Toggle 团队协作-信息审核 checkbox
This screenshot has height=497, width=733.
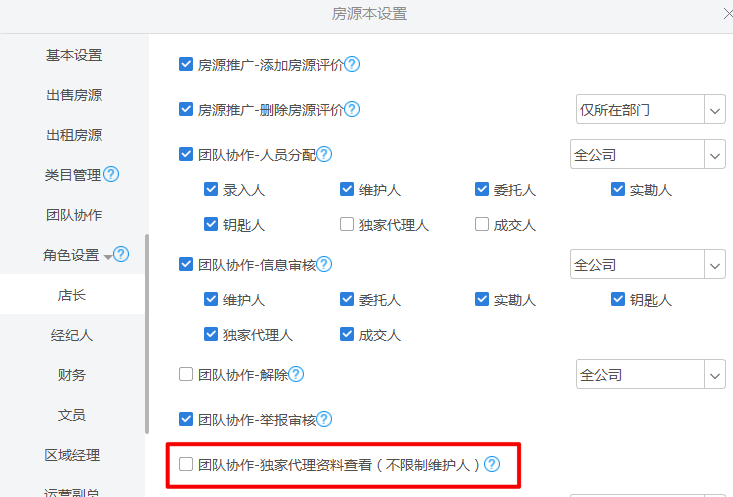[x=186, y=264]
